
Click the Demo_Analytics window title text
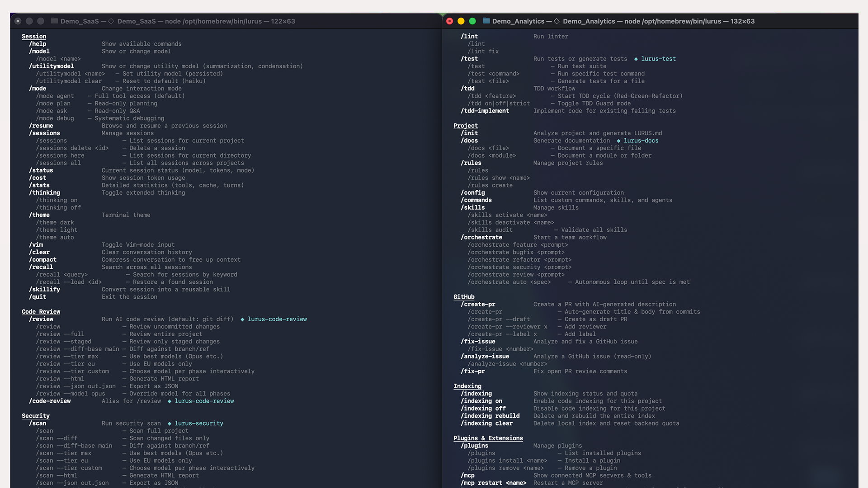(x=623, y=21)
